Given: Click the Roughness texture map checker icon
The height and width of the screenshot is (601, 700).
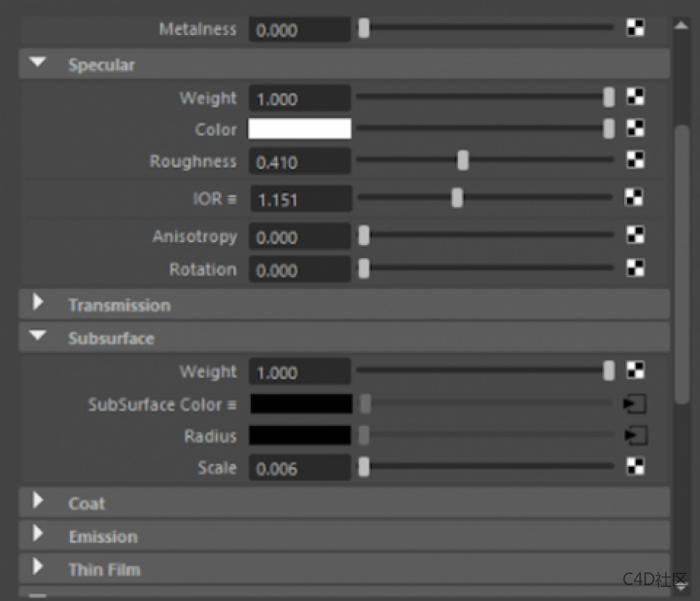Looking at the screenshot, I should click(x=635, y=160).
